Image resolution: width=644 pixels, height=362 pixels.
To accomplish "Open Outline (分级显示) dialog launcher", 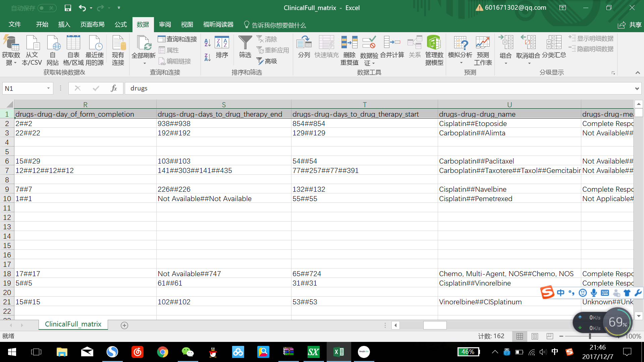I will [x=613, y=73].
